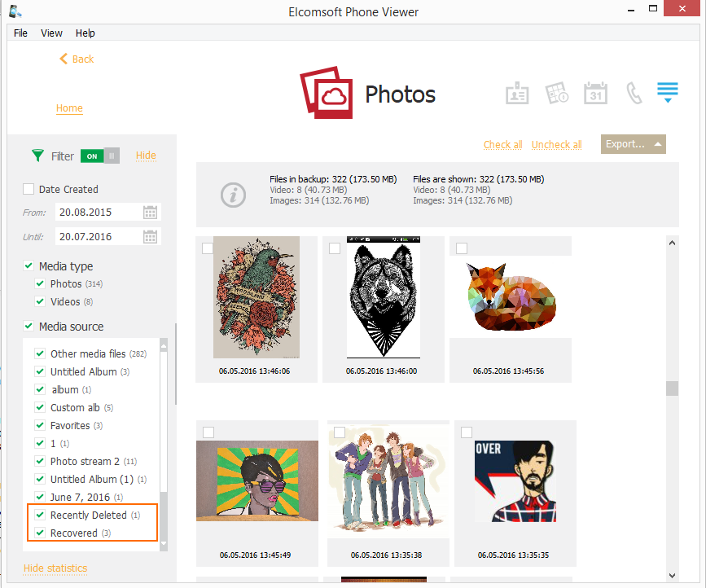Click the Check all link

pos(502,145)
